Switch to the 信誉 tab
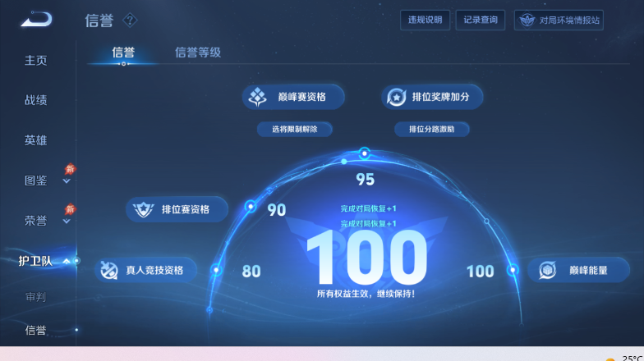The image size is (644, 361). click(x=123, y=53)
